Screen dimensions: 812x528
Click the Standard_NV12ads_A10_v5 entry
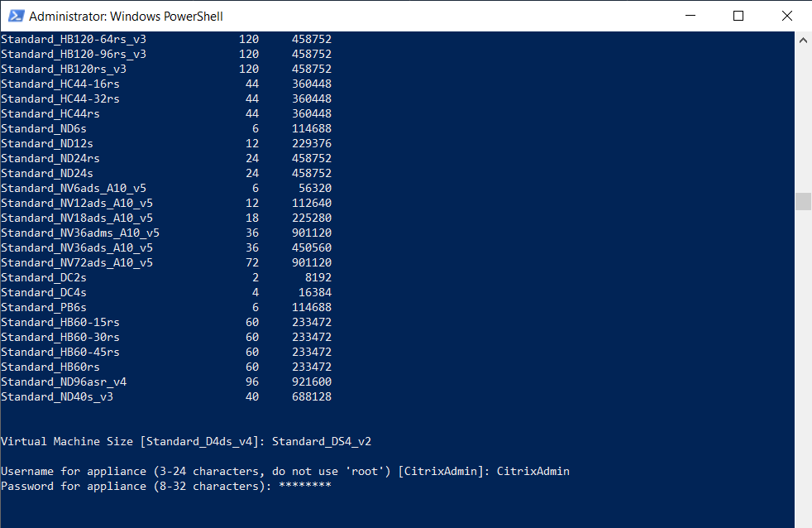click(x=77, y=203)
